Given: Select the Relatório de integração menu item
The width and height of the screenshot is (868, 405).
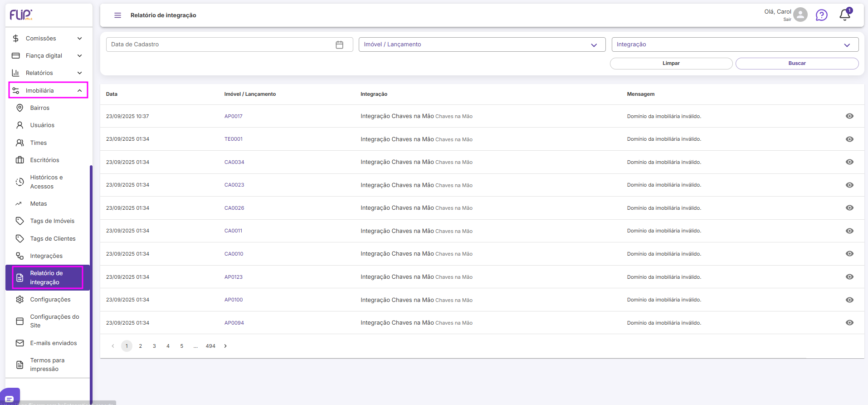Looking at the screenshot, I should coord(48,277).
